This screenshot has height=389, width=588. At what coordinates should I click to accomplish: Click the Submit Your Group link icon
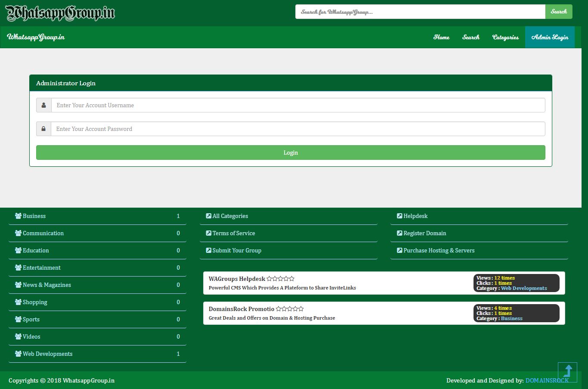[x=209, y=250]
